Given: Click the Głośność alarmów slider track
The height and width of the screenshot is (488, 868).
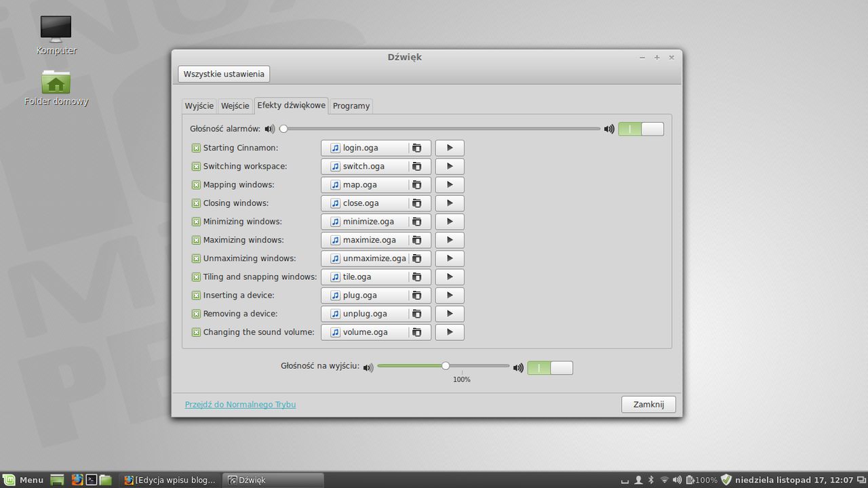Looking at the screenshot, I should click(x=441, y=129).
